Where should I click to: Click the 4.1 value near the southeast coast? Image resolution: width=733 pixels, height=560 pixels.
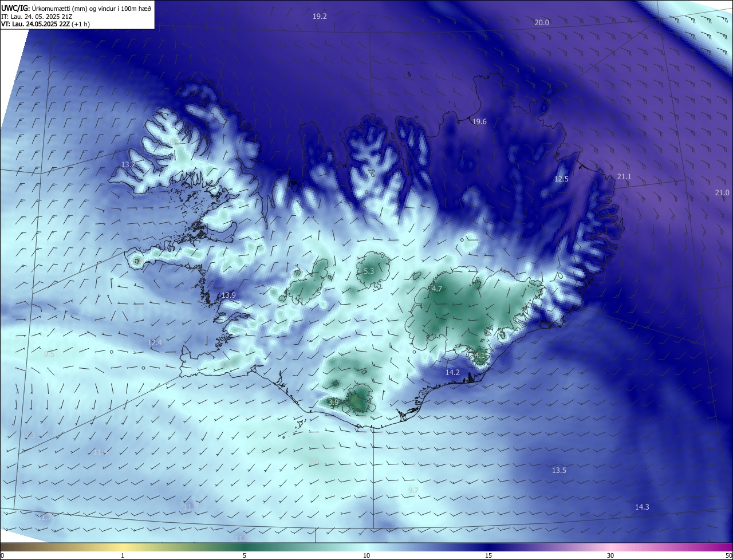[480, 356]
